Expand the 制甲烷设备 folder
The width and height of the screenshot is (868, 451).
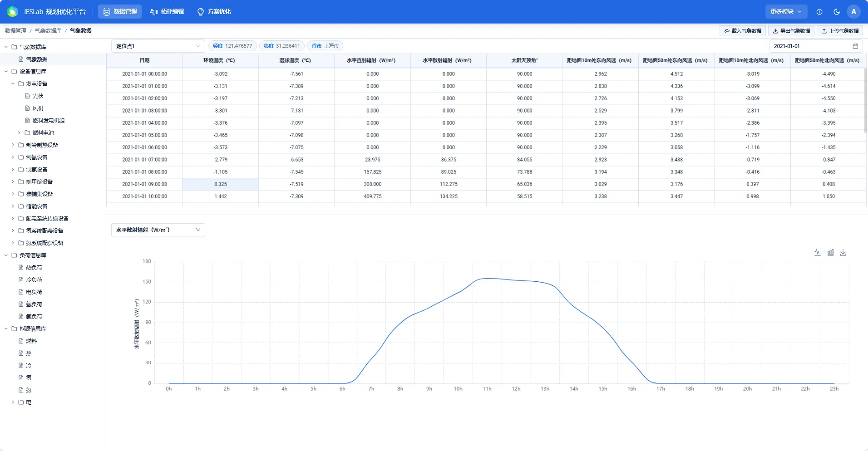click(x=13, y=181)
